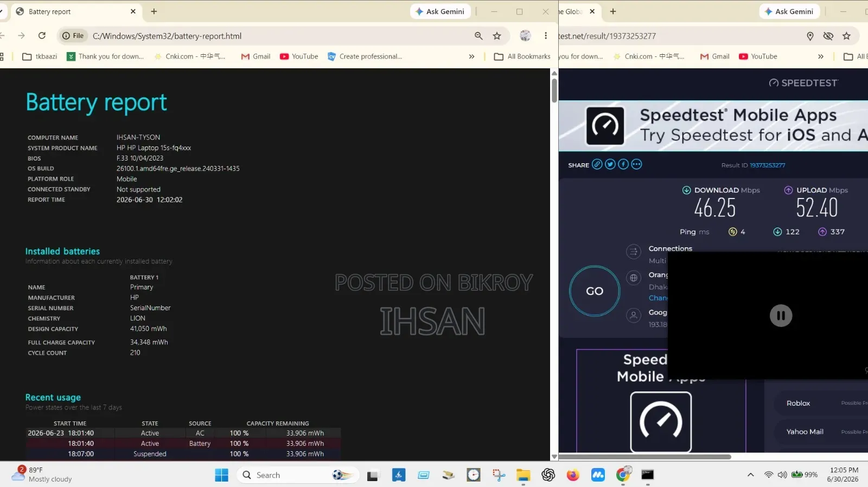Open the terminal window from taskbar
868x487 pixels.
click(647, 475)
